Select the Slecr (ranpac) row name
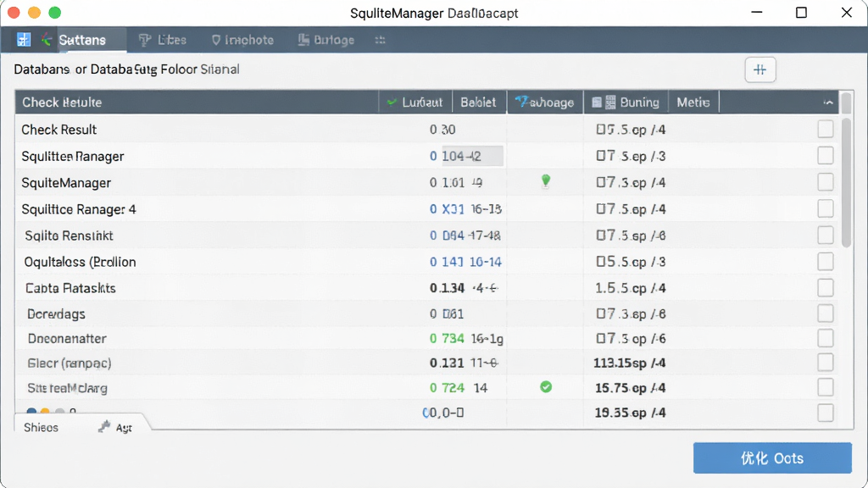Image resolution: width=868 pixels, height=488 pixels. pos(70,363)
